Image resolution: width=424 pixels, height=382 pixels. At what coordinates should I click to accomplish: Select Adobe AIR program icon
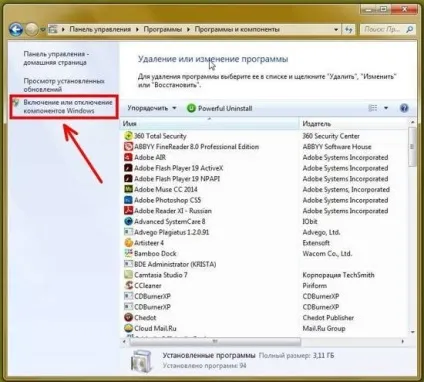[128, 157]
